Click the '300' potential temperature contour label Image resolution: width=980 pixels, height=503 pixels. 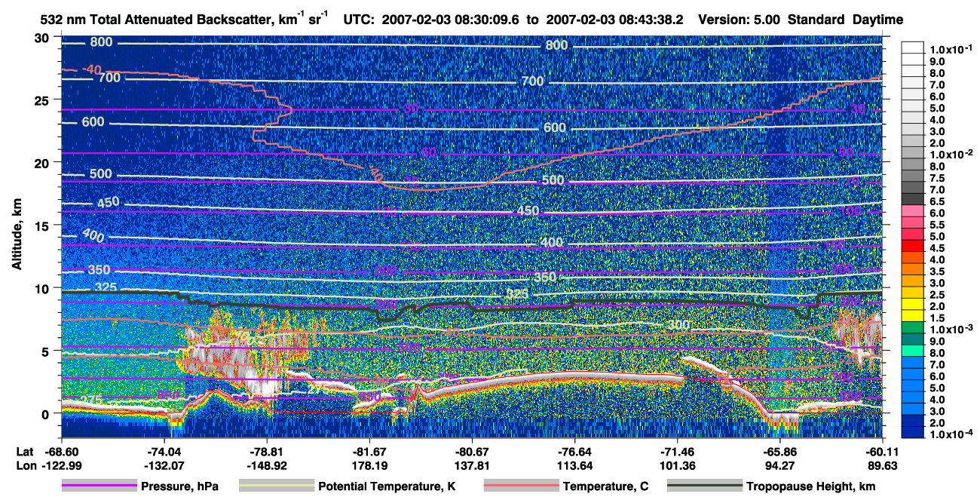[x=678, y=325]
